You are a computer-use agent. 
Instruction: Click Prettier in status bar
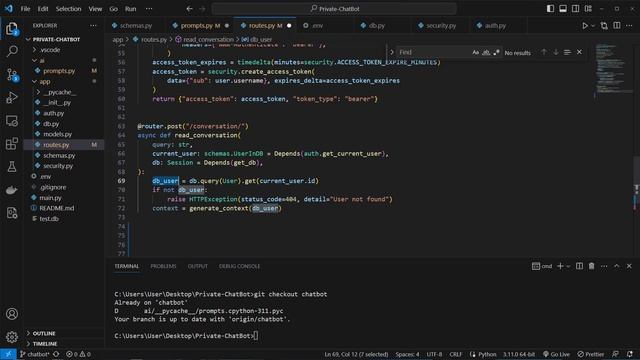pyautogui.click(x=590, y=354)
